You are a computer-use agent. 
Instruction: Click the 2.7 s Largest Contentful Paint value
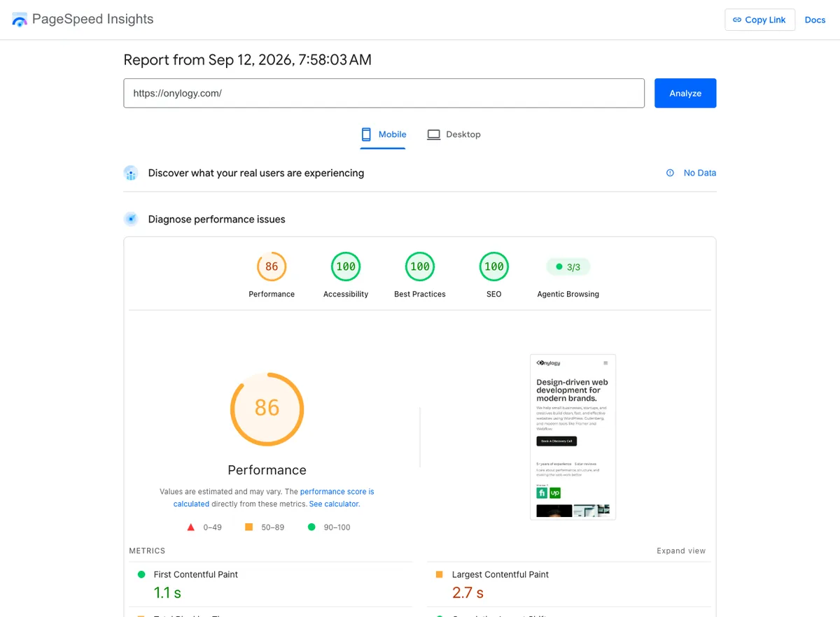[x=468, y=593]
